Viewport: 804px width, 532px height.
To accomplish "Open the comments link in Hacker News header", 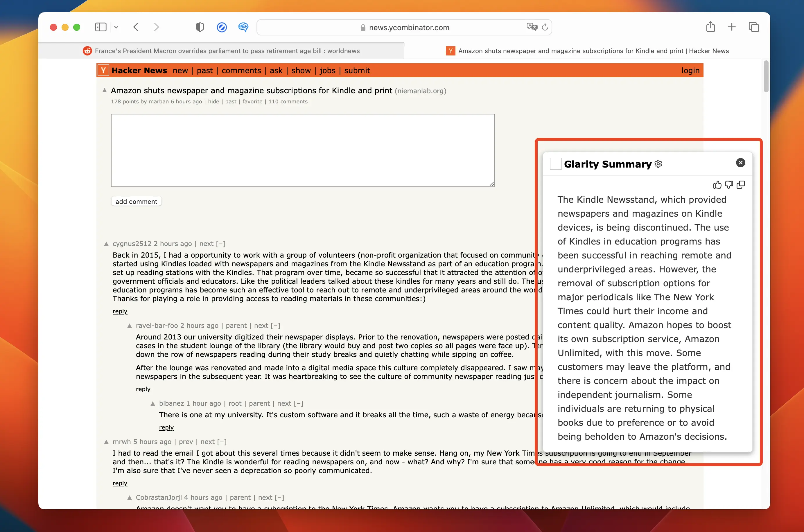I will click(x=241, y=70).
